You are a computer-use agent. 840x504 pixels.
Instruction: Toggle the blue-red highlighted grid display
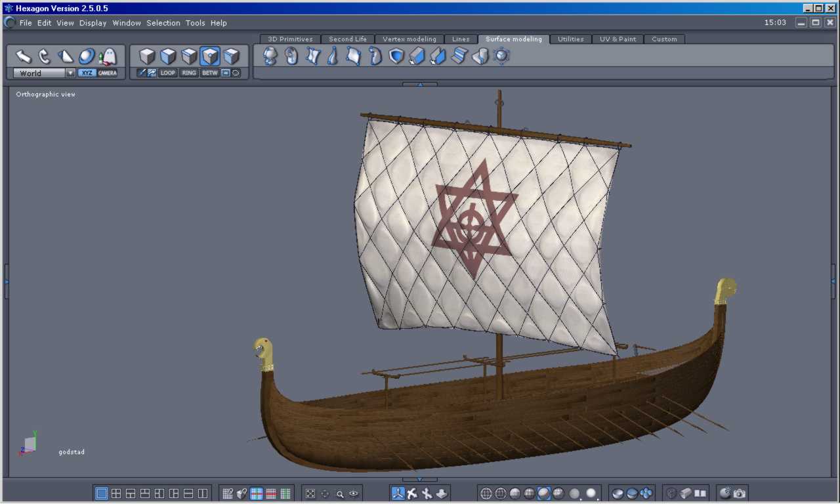257,493
